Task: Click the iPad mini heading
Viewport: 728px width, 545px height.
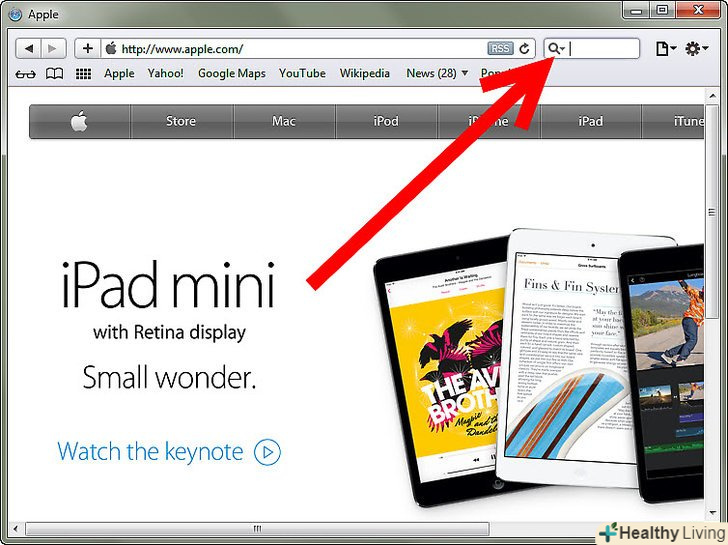Action: (x=168, y=285)
